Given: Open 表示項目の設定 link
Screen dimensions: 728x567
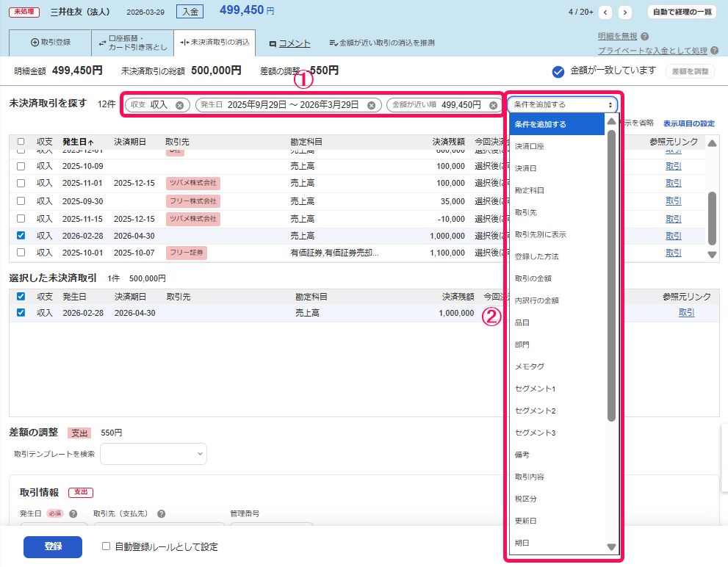Looking at the screenshot, I should tap(688, 123).
